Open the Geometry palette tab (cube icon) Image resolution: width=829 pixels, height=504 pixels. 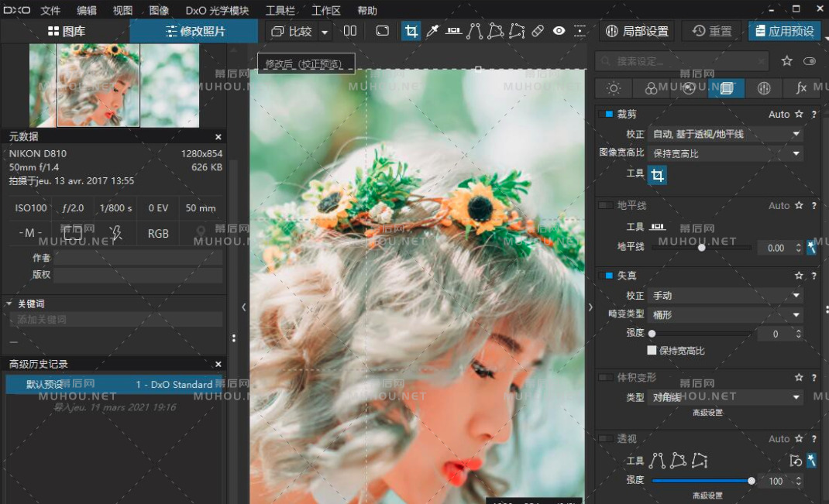click(x=727, y=88)
